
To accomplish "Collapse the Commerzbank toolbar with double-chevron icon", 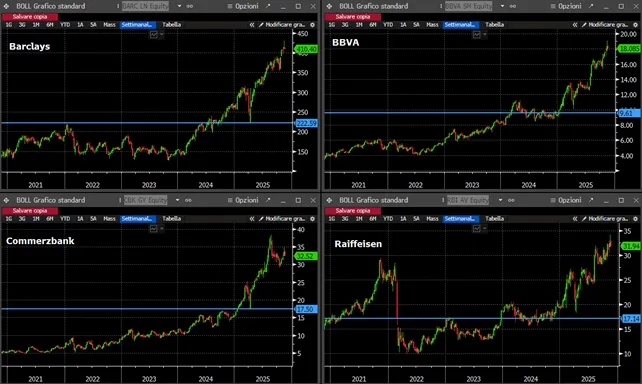I will coord(252,219).
